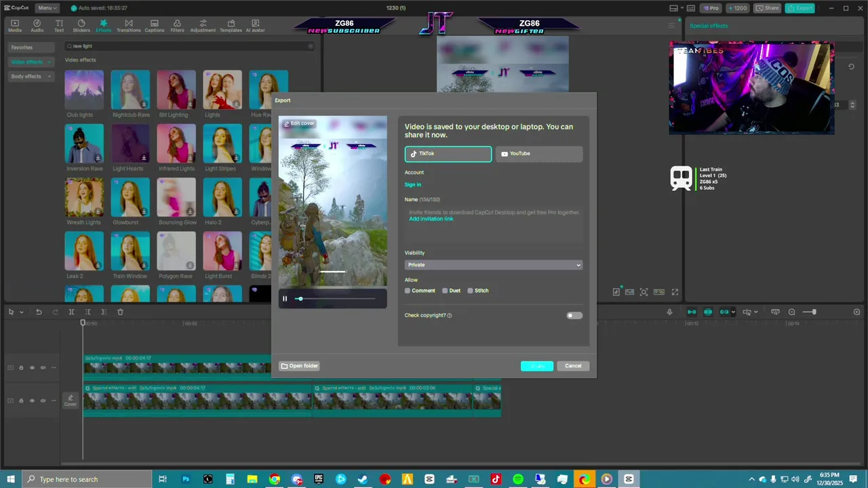Mute the upper timeline track

[43, 367]
